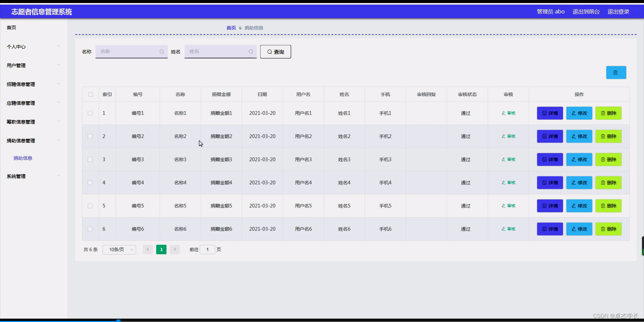Click the magnifier icon in 名称 search field

tap(161, 52)
